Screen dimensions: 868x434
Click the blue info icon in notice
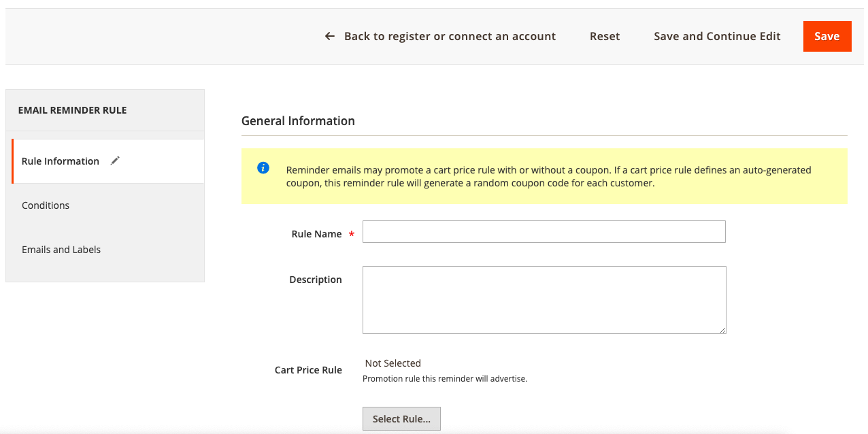tap(263, 168)
